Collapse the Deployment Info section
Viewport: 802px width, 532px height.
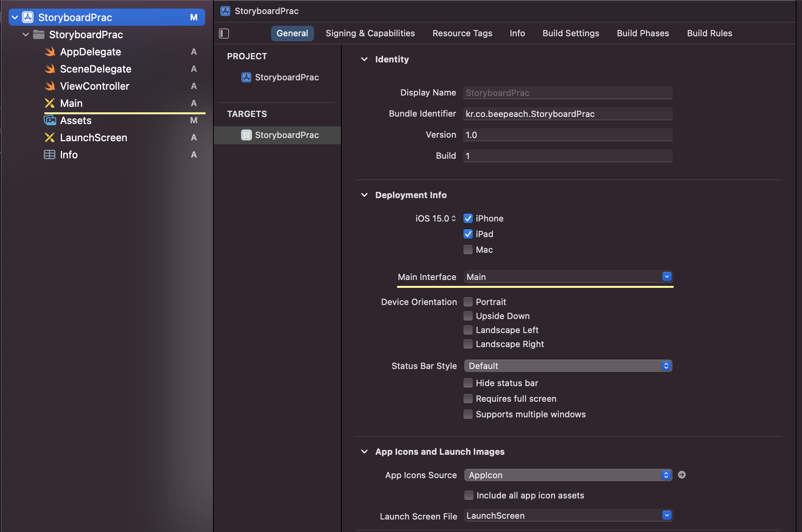pos(364,195)
